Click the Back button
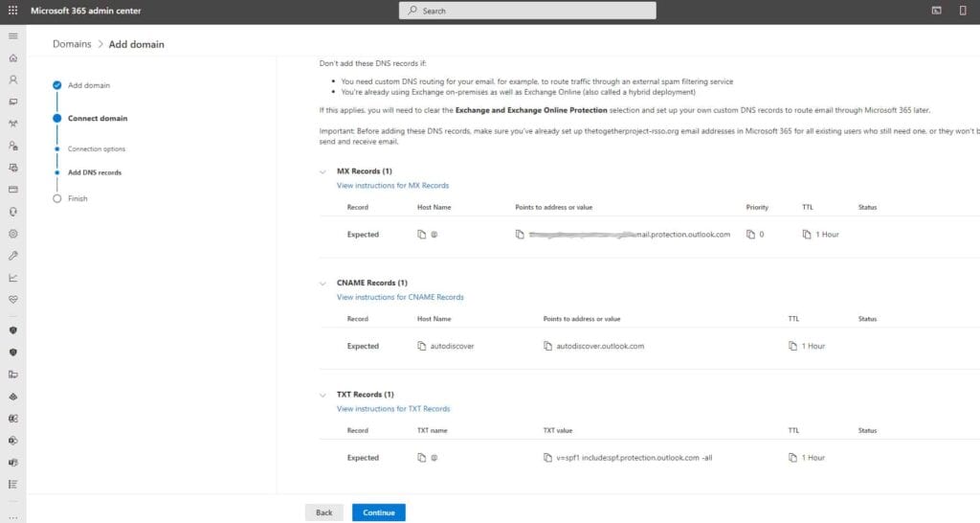 [323, 512]
